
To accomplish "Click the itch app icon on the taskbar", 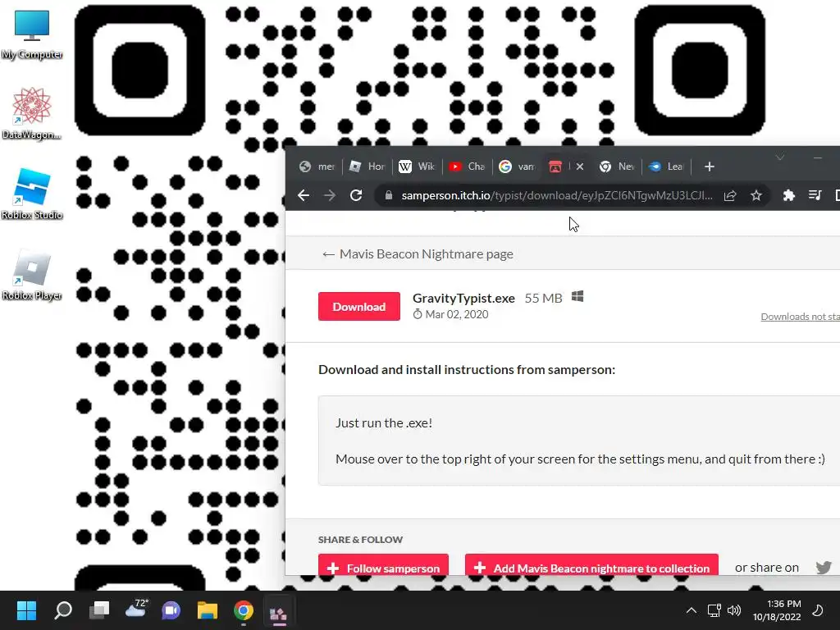I will tap(278, 612).
